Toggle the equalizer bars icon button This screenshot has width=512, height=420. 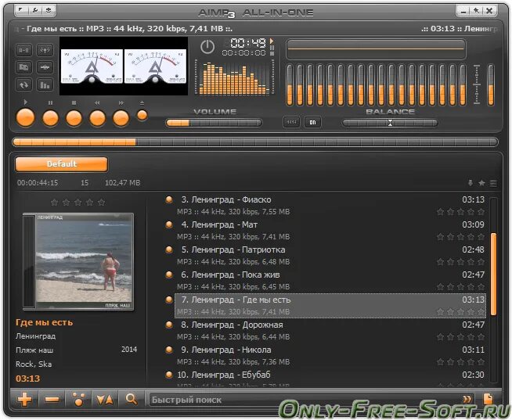45,85
